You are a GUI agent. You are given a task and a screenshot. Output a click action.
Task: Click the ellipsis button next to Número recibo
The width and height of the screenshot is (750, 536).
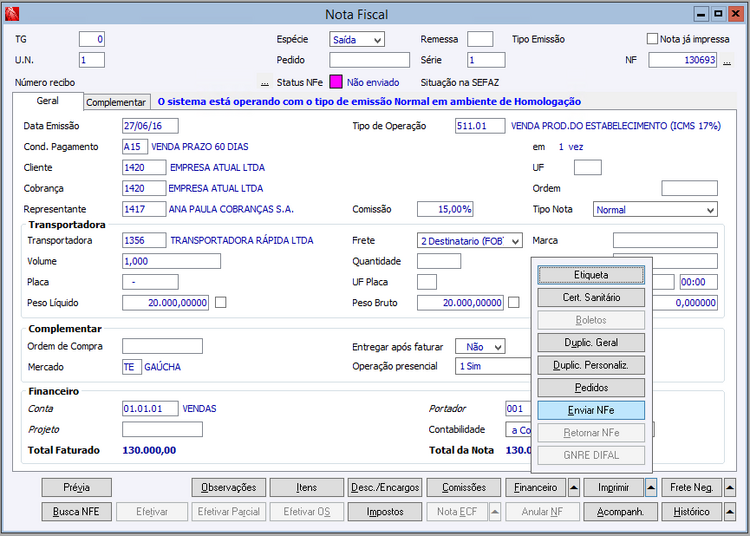[x=265, y=82]
